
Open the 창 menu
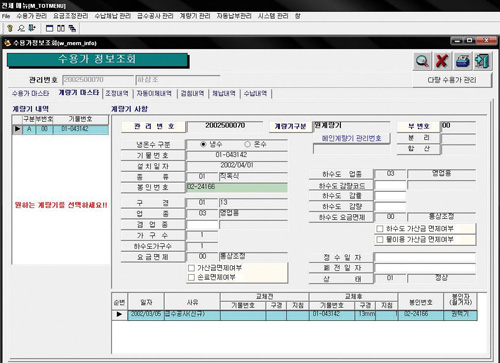pos(298,16)
